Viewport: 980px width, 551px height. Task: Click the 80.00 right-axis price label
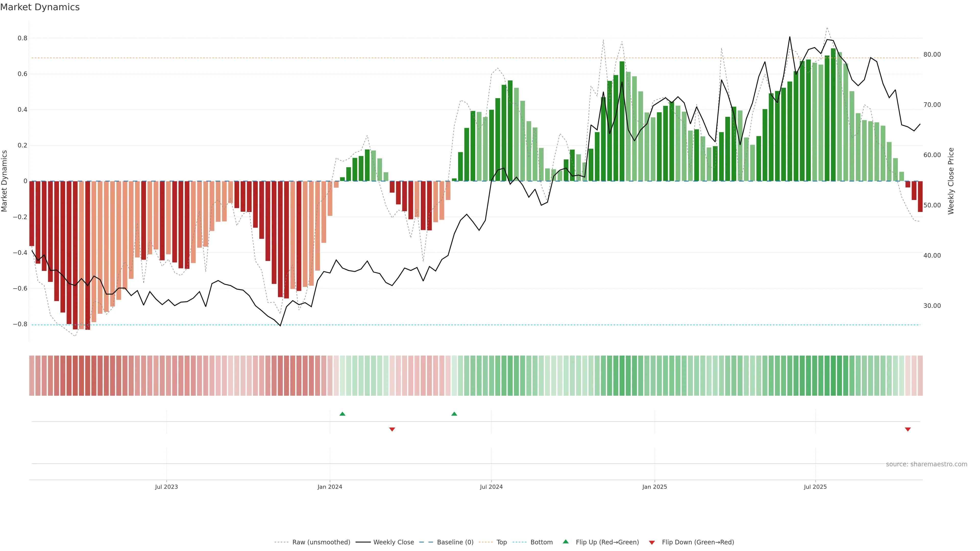coord(932,54)
